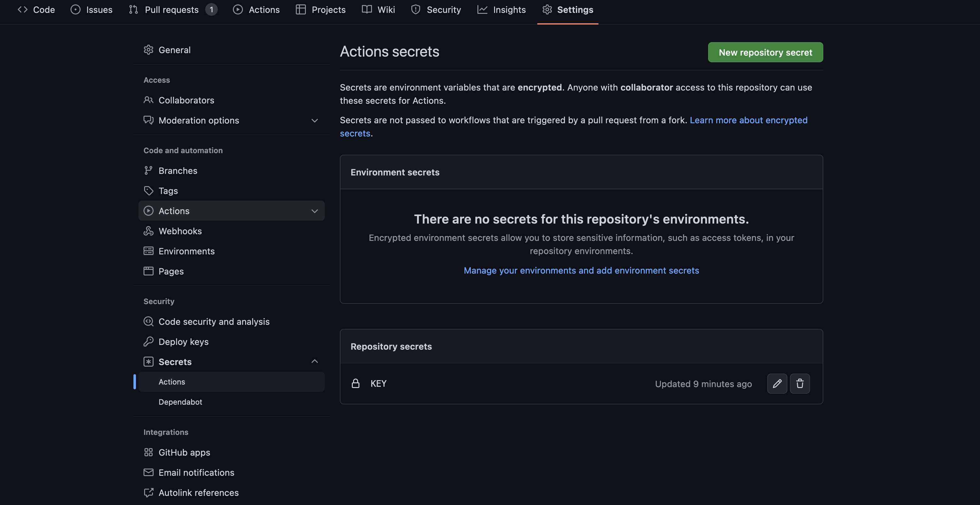Open Collaborators settings
The width and height of the screenshot is (980, 505).
(x=231, y=100)
